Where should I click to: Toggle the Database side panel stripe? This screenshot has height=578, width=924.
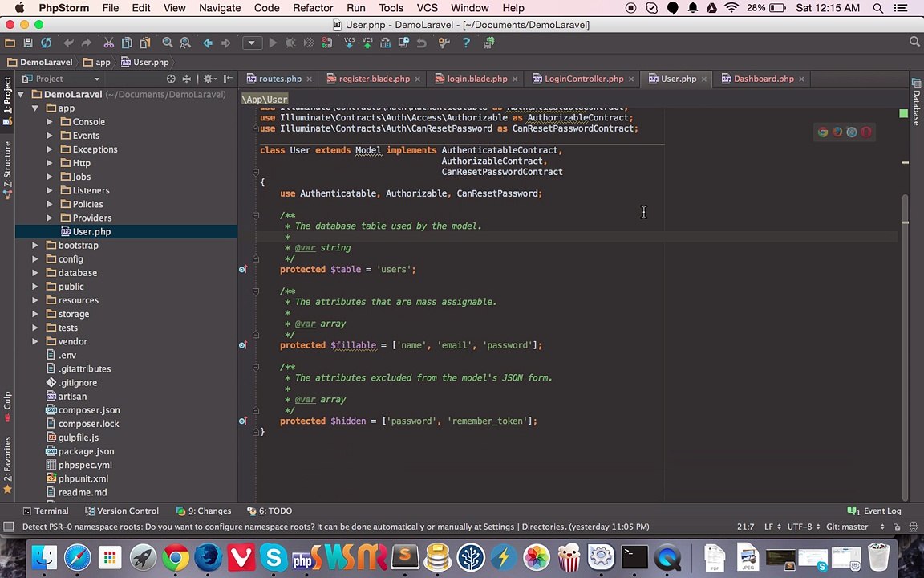coord(916,104)
